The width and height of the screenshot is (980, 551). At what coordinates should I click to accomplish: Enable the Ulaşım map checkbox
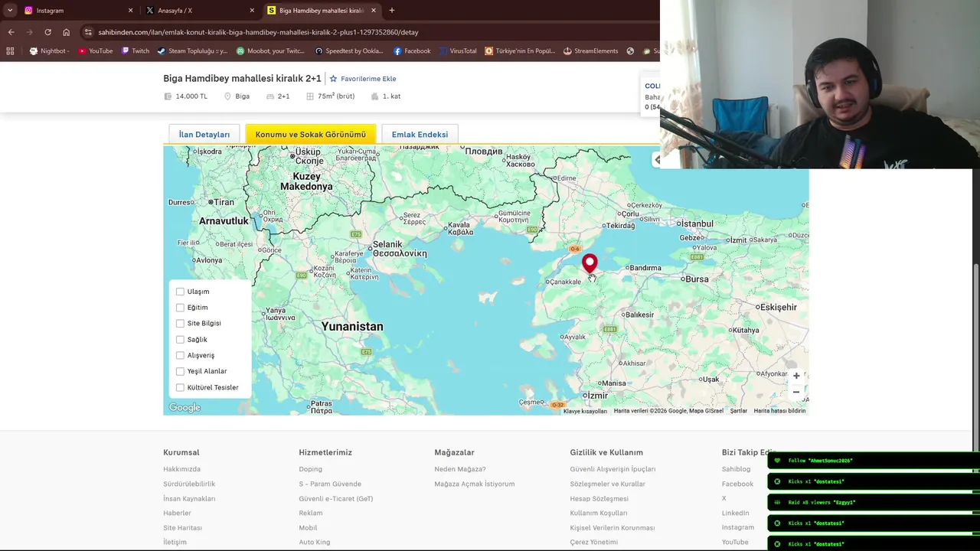180,292
